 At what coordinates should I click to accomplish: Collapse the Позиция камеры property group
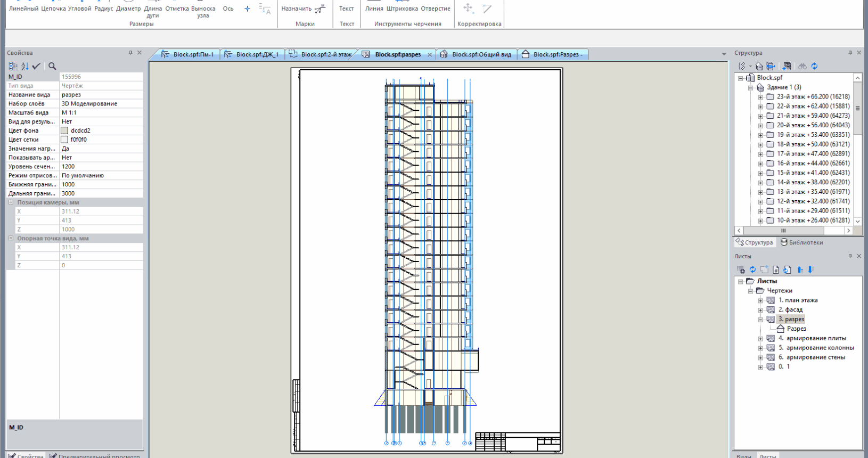click(11, 202)
